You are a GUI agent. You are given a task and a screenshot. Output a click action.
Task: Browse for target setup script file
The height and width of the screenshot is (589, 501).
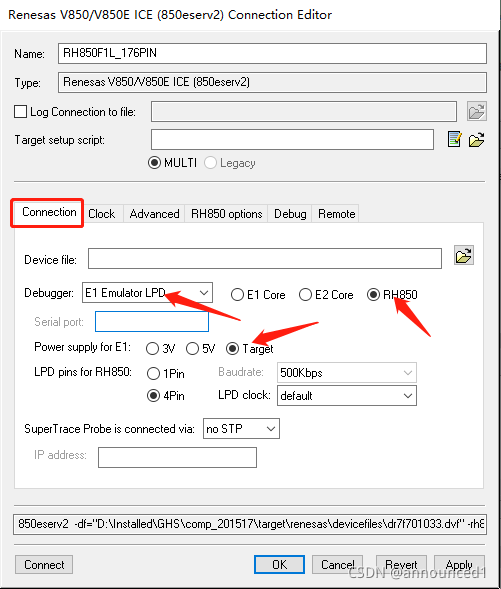(x=476, y=140)
